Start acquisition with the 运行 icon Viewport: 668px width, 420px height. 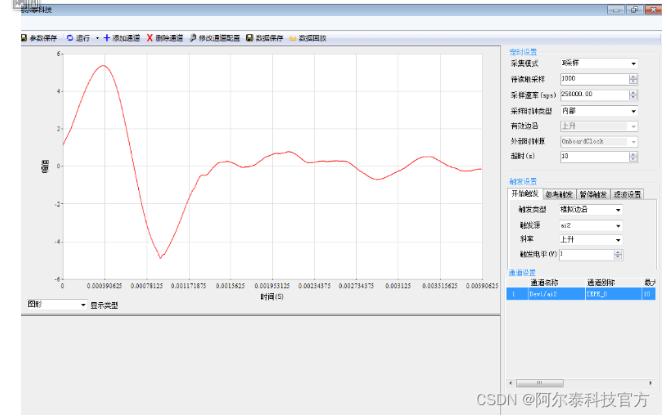coord(70,38)
